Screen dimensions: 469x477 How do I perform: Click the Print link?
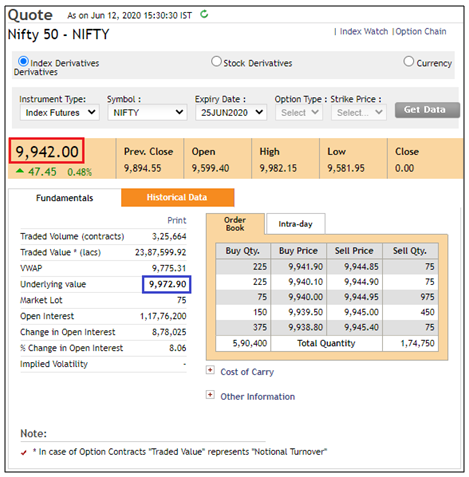pyautogui.click(x=177, y=220)
